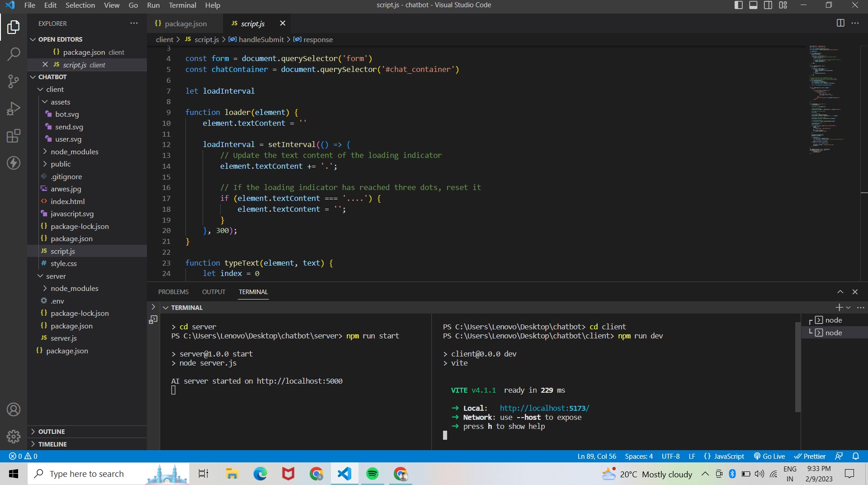This screenshot has width=868, height=485.
Task: Toggle Secondary Side Bar layout button
Action: click(768, 5)
